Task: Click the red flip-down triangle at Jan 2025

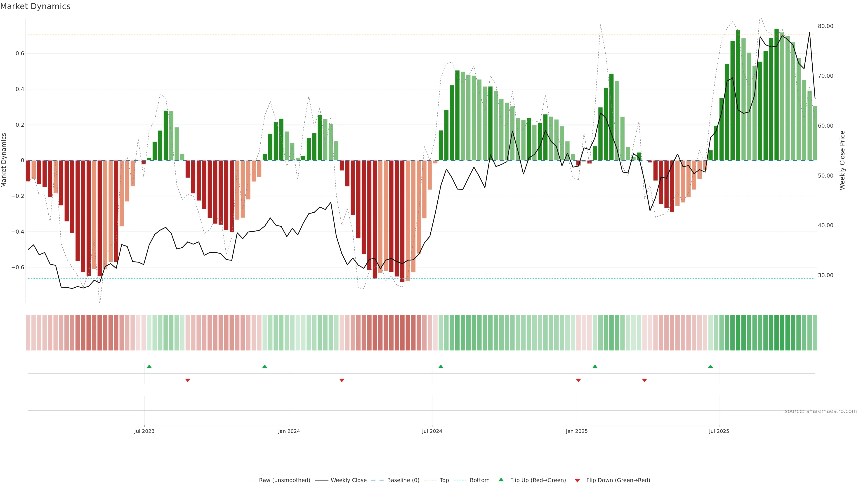Action: [x=579, y=380]
